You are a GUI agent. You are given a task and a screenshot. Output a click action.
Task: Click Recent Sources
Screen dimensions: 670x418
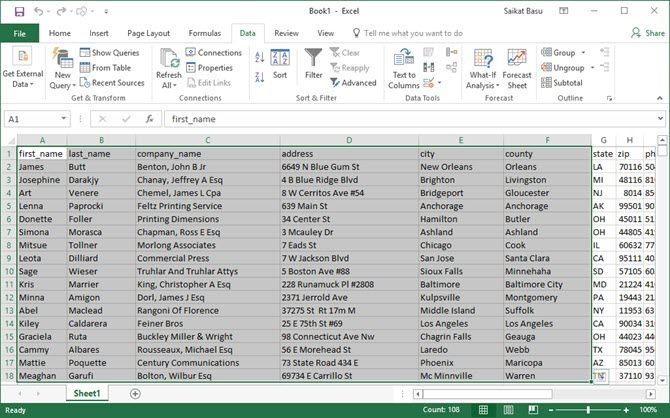pyautogui.click(x=112, y=82)
